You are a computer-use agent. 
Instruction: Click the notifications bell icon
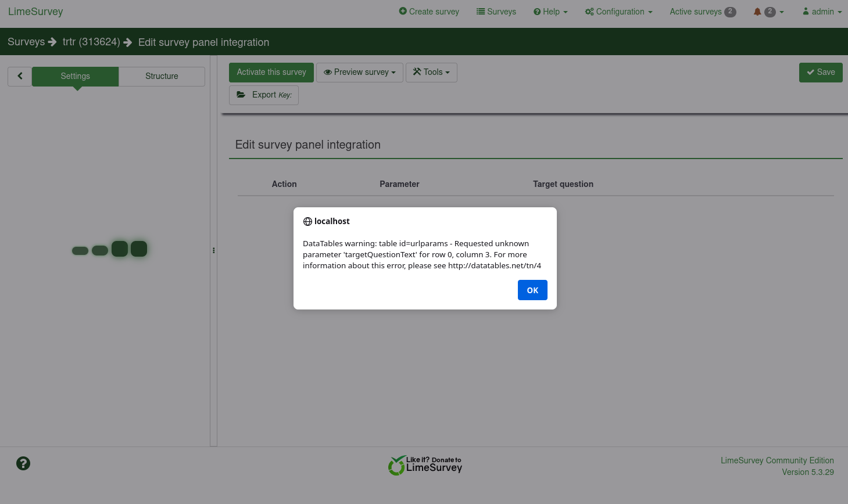pyautogui.click(x=757, y=12)
